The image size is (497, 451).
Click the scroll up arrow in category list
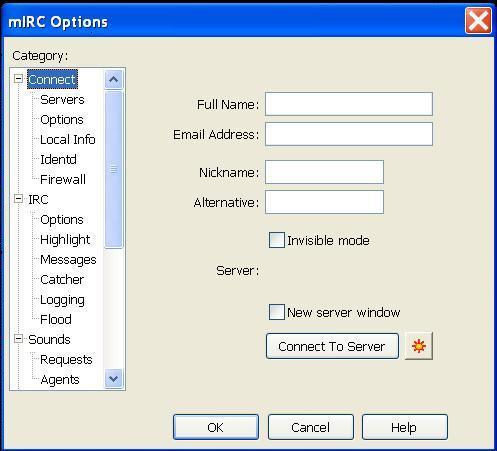point(113,79)
